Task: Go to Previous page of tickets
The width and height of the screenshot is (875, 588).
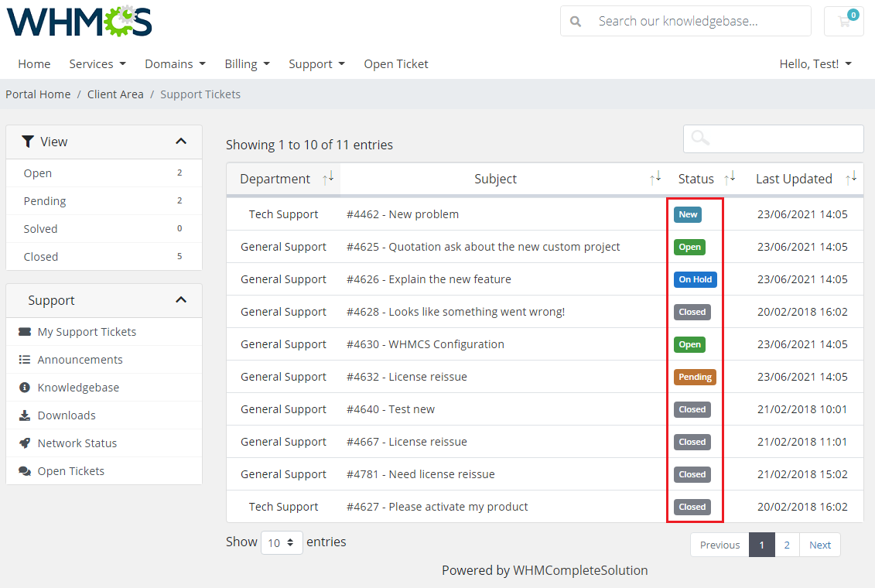Action: coord(719,545)
